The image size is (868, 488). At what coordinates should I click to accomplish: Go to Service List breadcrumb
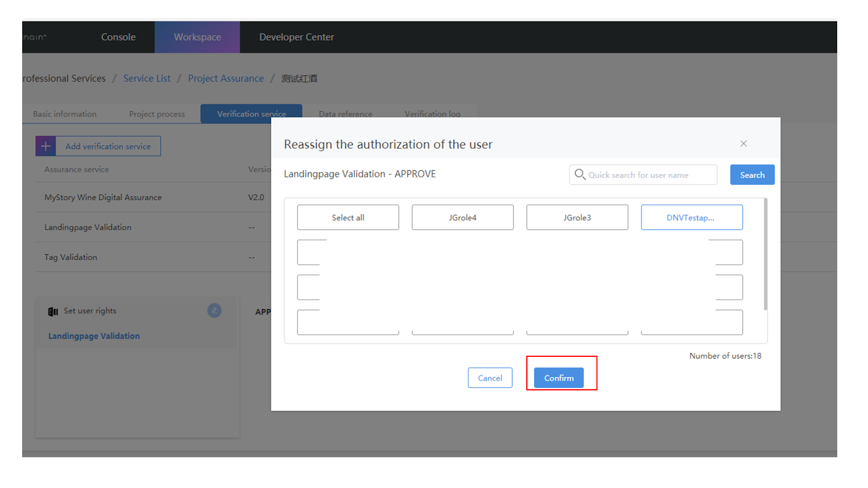click(147, 78)
